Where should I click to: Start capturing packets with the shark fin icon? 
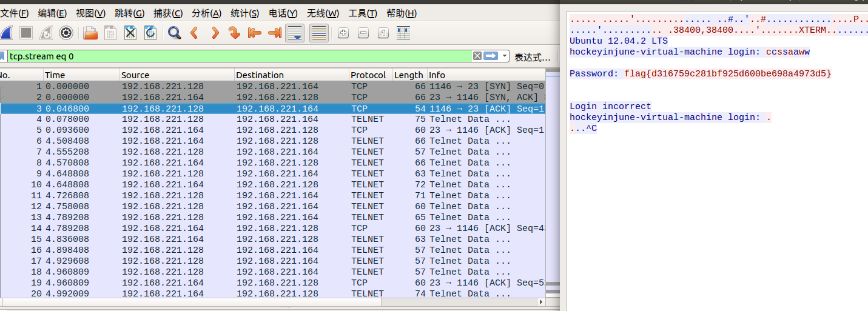(x=6, y=33)
